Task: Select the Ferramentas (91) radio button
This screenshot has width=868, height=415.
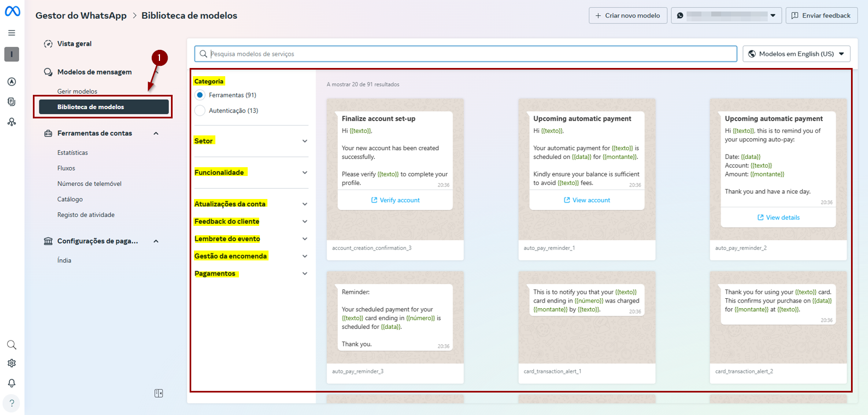Action: [x=200, y=95]
